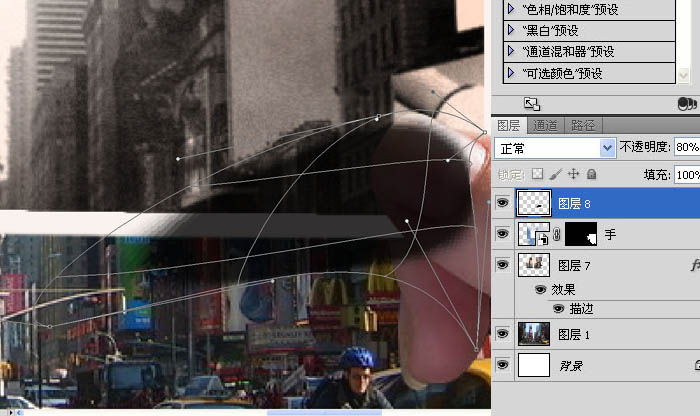Expand the "黑白" presets group
This screenshot has height=416, width=700.
pos(512,30)
